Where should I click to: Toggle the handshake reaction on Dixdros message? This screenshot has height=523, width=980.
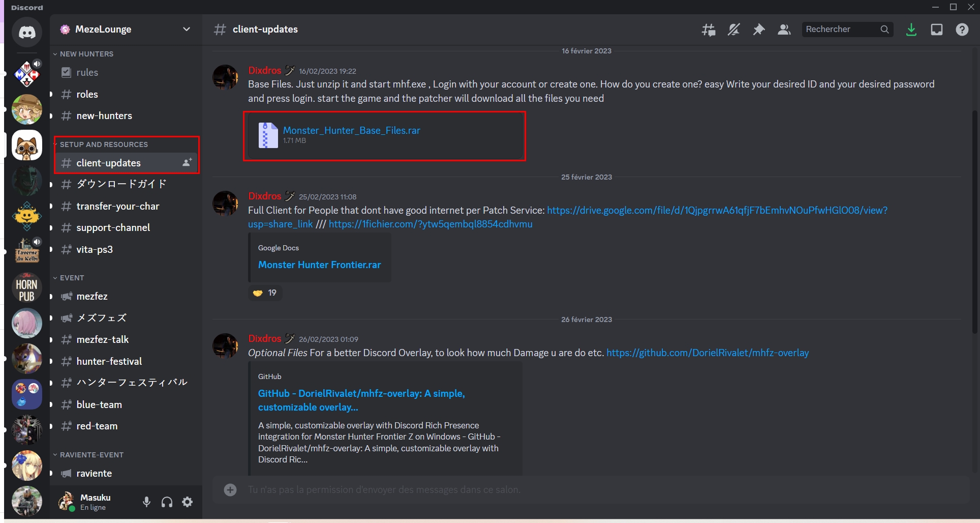tap(264, 293)
